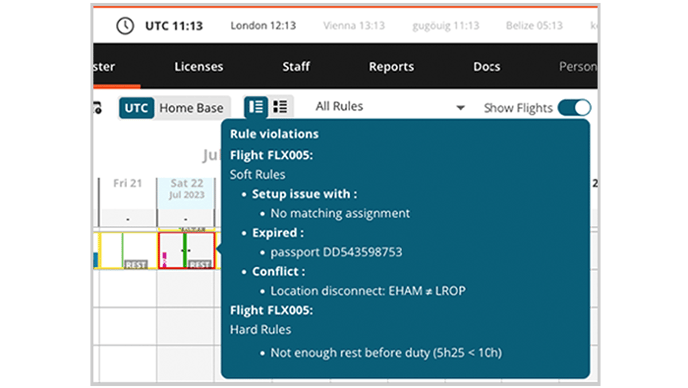
Task: Open the Reports tab
Action: (x=391, y=67)
